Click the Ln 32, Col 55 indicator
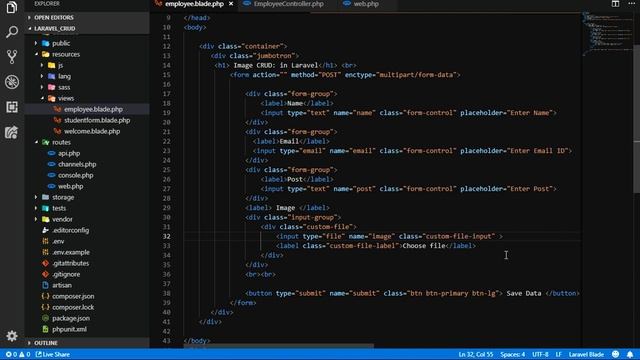This screenshot has height=360, width=640. point(476,354)
